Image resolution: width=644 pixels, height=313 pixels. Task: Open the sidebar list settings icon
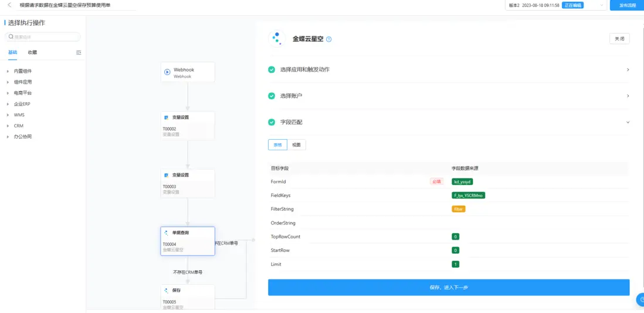(79, 53)
